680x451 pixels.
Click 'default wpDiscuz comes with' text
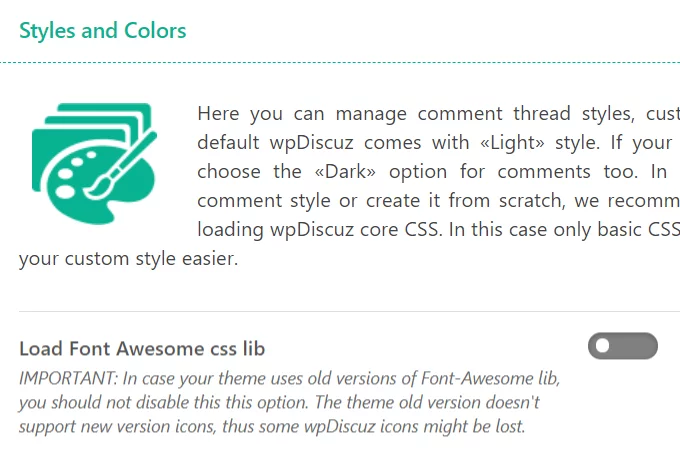(333, 143)
